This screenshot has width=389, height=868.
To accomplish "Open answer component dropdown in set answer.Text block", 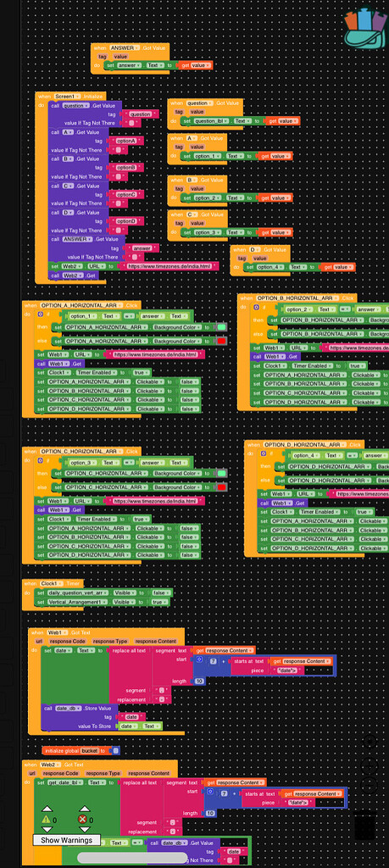I will pyautogui.click(x=131, y=65).
